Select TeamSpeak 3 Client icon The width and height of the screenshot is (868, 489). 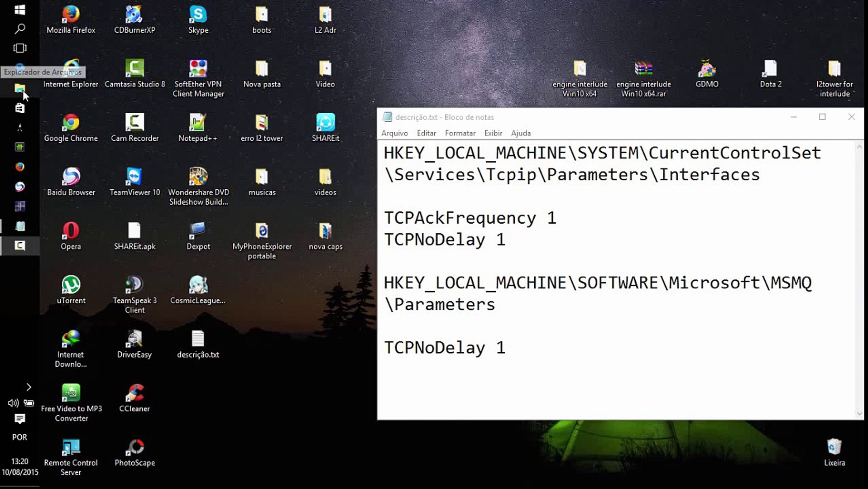[134, 295]
